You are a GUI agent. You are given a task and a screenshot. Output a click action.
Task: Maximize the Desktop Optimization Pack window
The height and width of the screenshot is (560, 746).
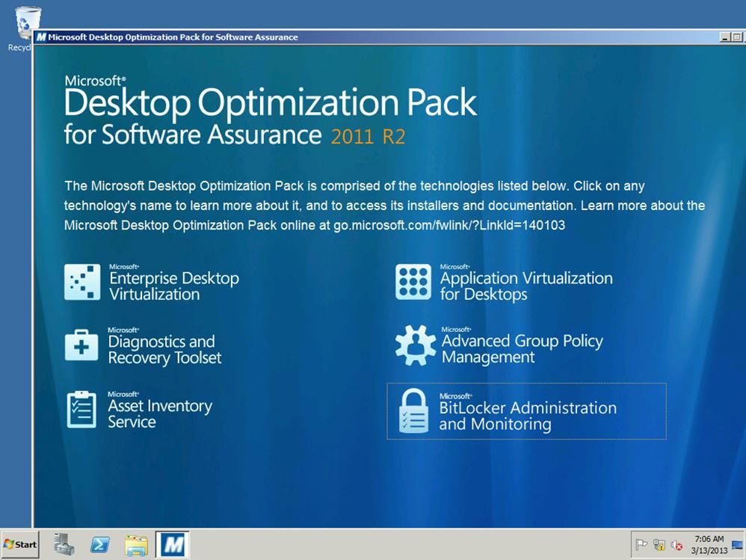736,37
